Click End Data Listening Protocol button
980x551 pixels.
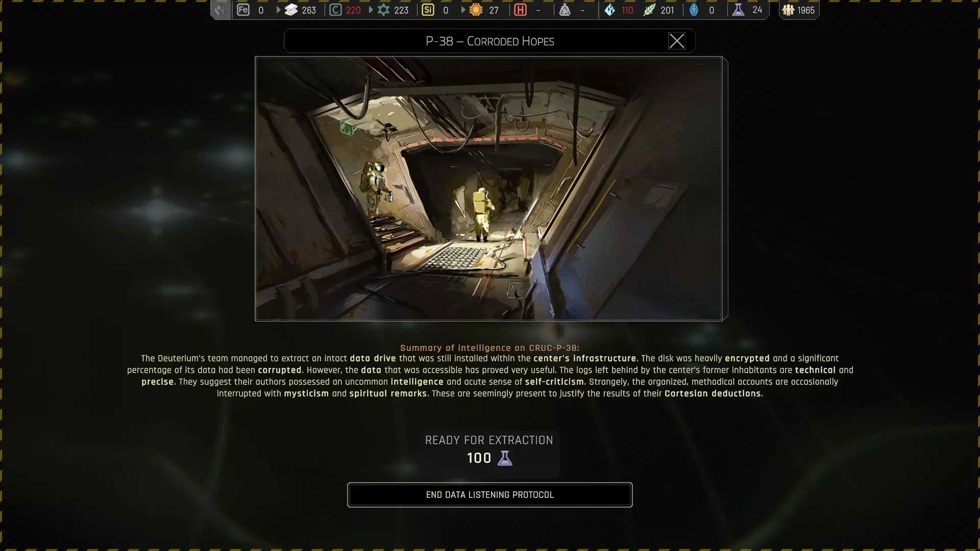[x=489, y=494]
